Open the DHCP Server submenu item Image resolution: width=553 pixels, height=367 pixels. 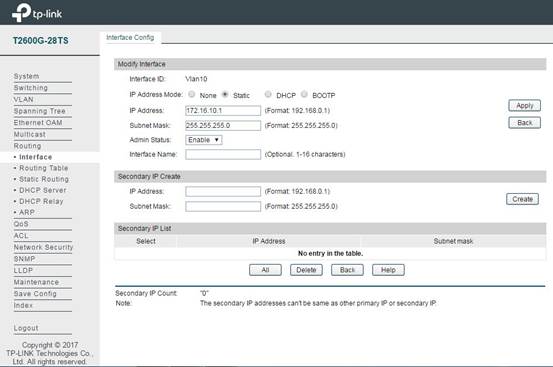tap(43, 190)
